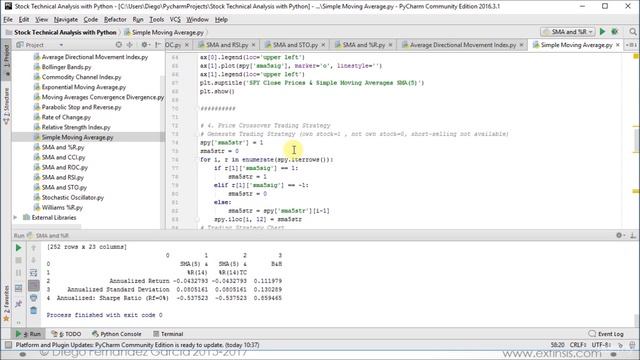This screenshot has width=640, height=360.
Task: Click the lock read-only icon in status bar
Action: pyautogui.click(x=620, y=345)
